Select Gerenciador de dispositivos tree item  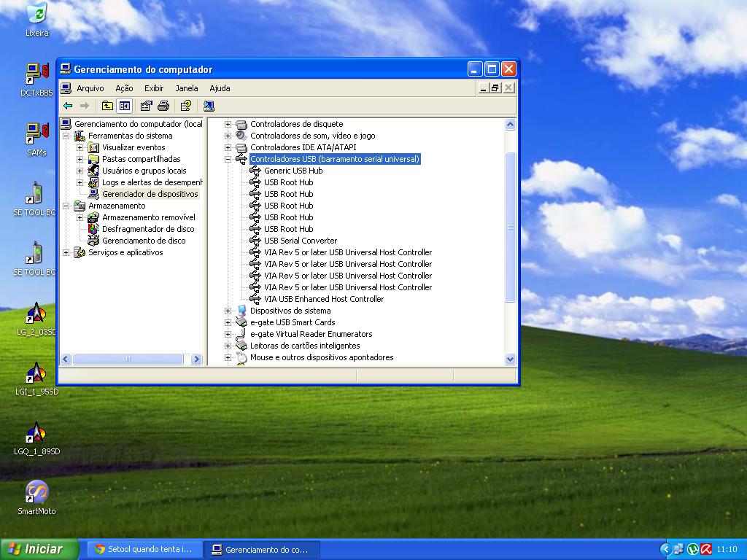150,194
